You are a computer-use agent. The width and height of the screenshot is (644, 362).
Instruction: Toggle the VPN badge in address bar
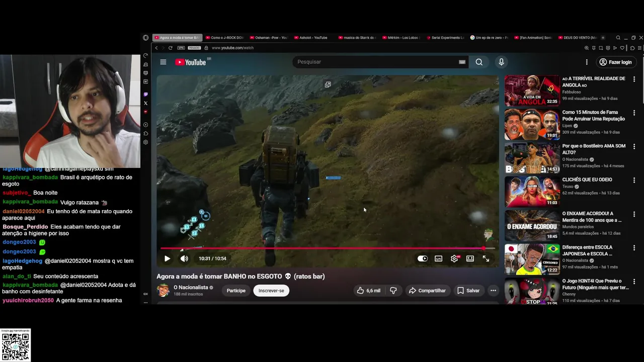point(181,48)
